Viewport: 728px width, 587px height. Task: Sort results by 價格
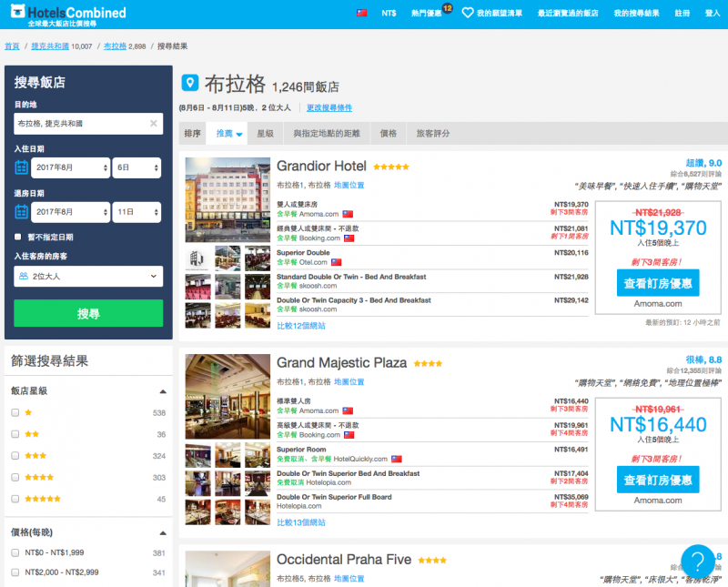[389, 134]
